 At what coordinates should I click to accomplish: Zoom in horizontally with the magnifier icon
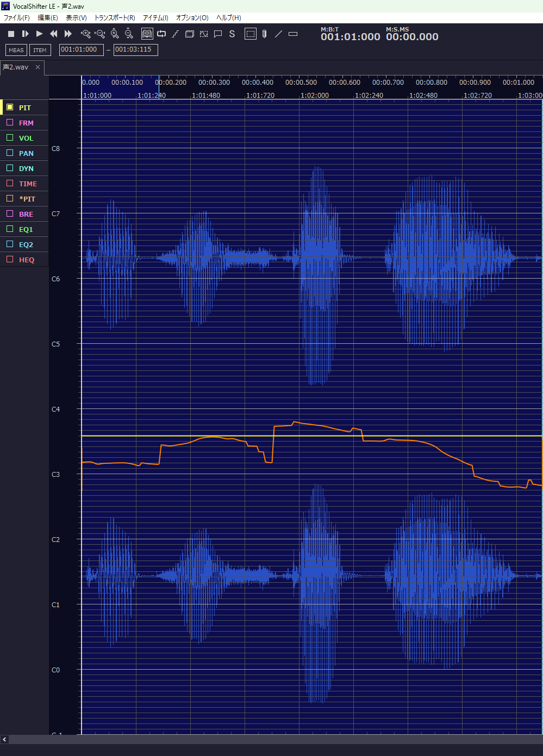(x=85, y=34)
